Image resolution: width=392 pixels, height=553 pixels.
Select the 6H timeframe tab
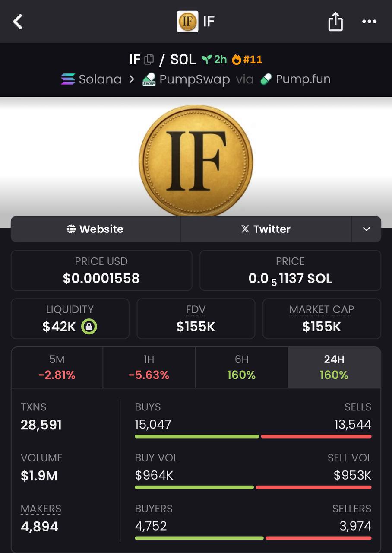241,368
